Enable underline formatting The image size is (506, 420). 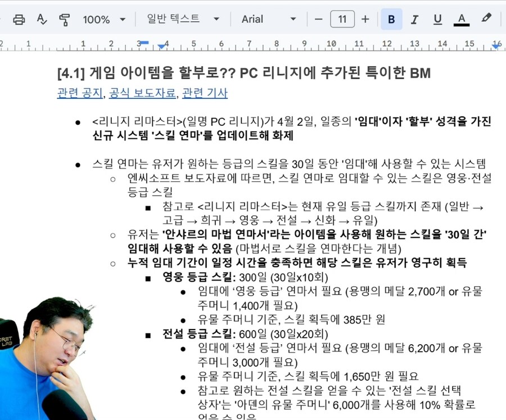point(437,19)
